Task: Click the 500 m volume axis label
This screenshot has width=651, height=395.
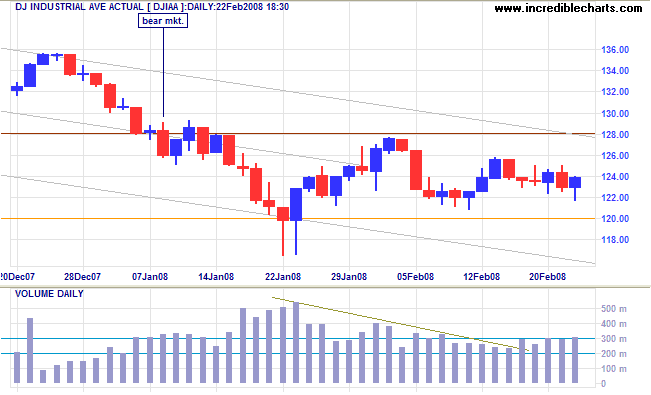Action: (x=614, y=309)
